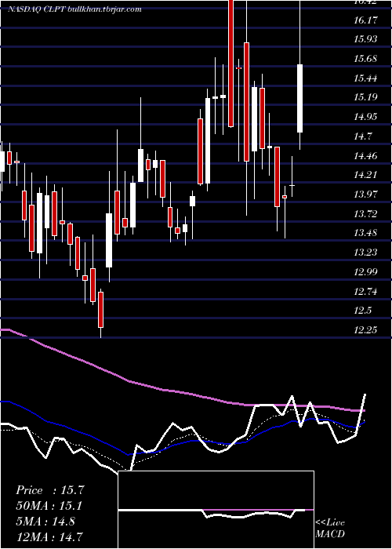Click the 12.74 price axis label
This screenshot has height=549, width=392.
tap(365, 291)
